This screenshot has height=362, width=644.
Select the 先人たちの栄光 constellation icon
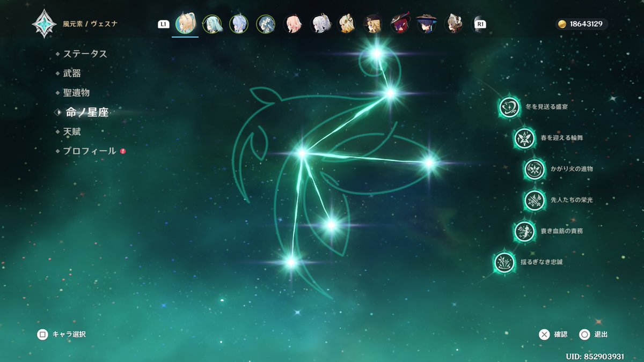pyautogui.click(x=535, y=200)
